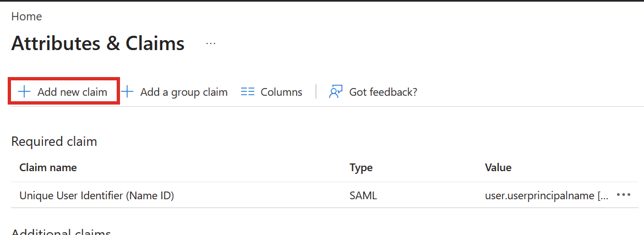Image resolution: width=644 pixels, height=235 pixels.
Task: Click the "Additional claims" section heading
Action: click(x=61, y=231)
